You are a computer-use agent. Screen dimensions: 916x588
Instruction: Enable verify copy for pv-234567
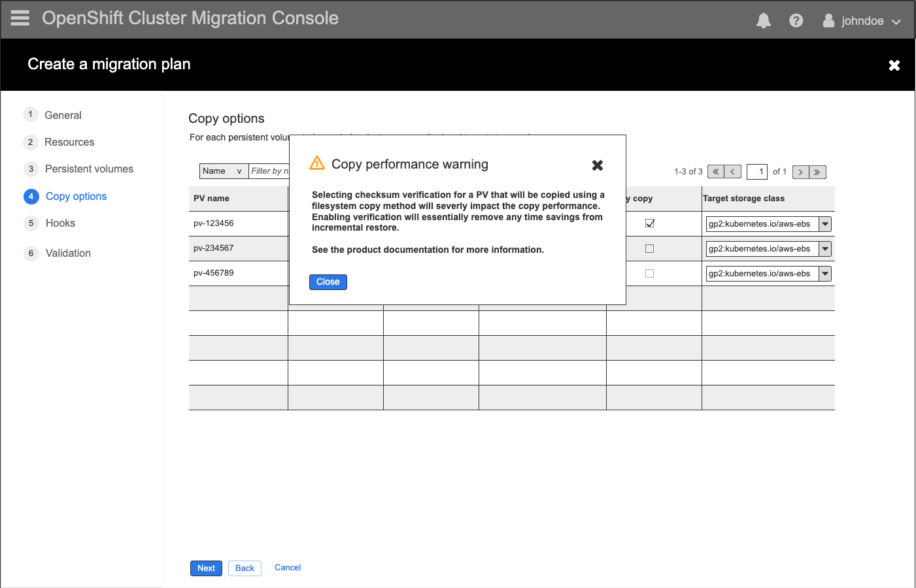pos(649,248)
